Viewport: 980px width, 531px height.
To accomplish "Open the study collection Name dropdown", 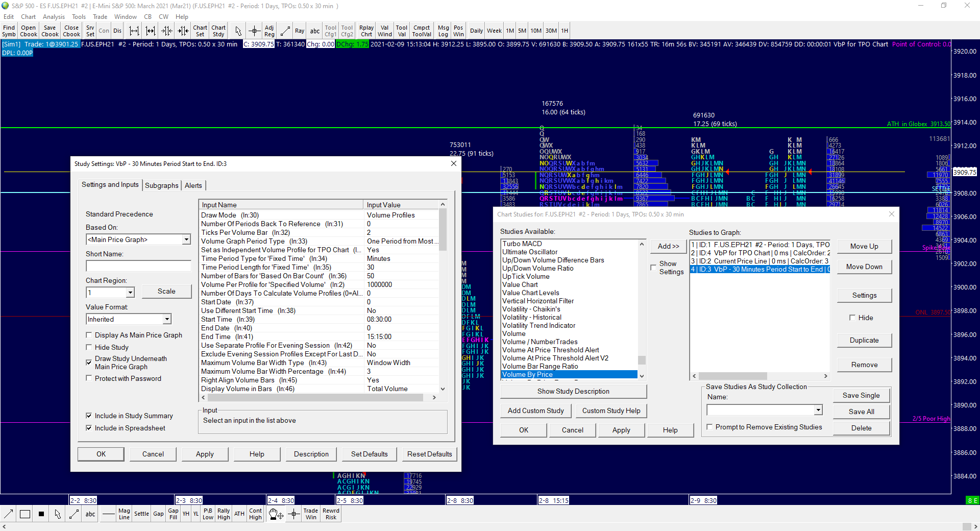I will [x=818, y=410].
